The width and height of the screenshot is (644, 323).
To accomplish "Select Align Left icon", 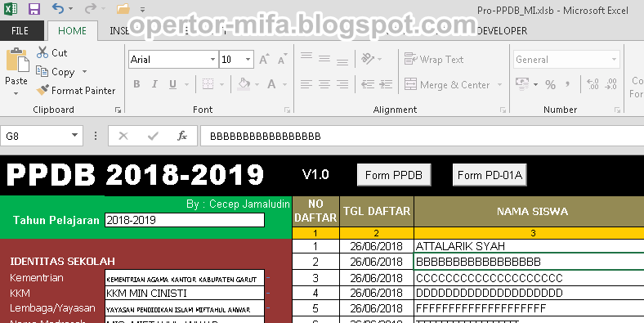I will coord(306,85).
